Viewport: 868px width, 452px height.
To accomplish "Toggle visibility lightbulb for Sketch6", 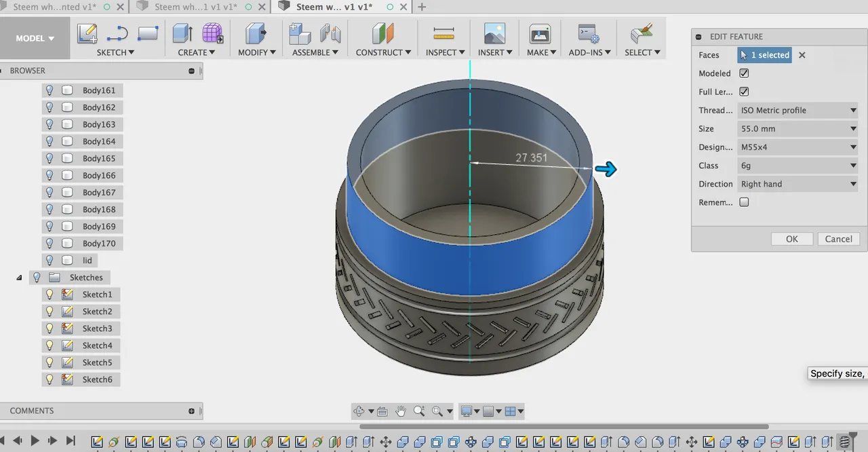I will pos(49,379).
